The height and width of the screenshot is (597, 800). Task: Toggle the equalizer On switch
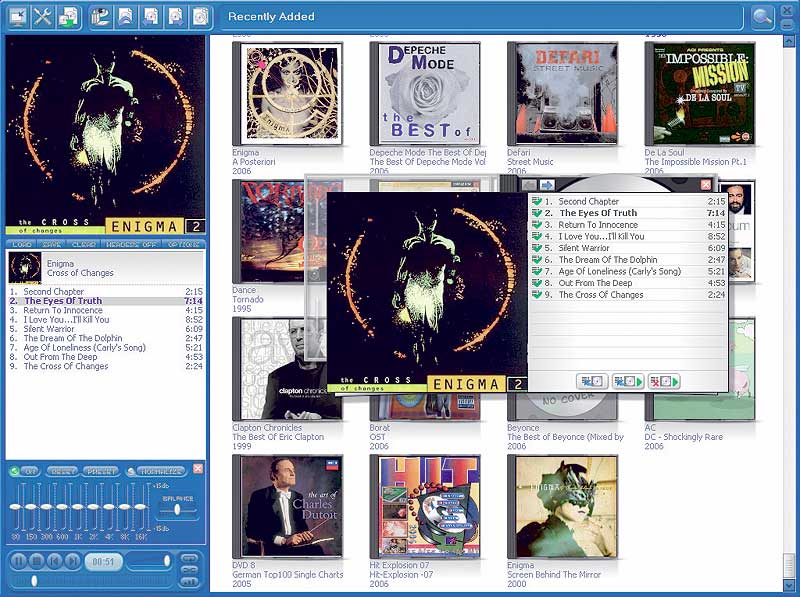tap(26, 471)
